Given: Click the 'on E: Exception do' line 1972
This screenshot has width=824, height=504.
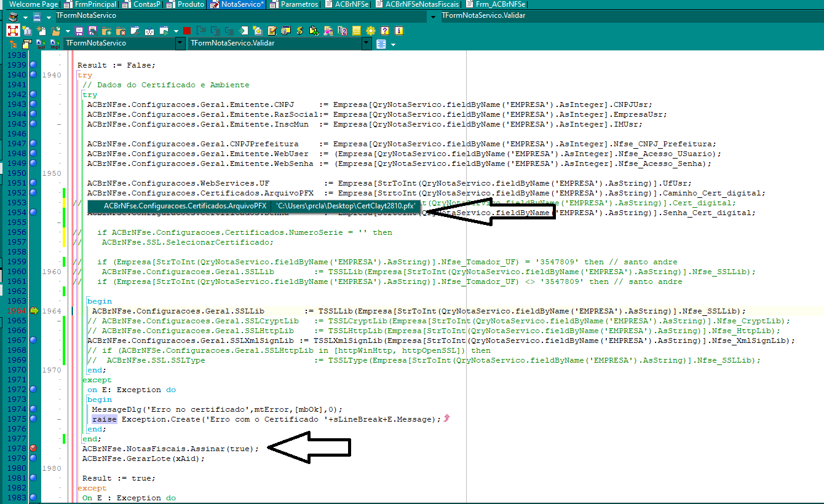Looking at the screenshot, I should point(132,390).
